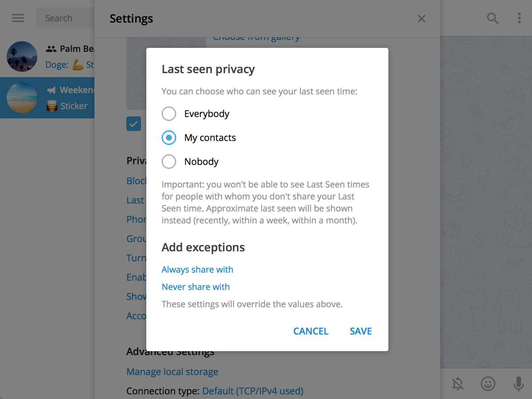Open the hamburger main menu
The height and width of the screenshot is (399, 532).
(18, 18)
